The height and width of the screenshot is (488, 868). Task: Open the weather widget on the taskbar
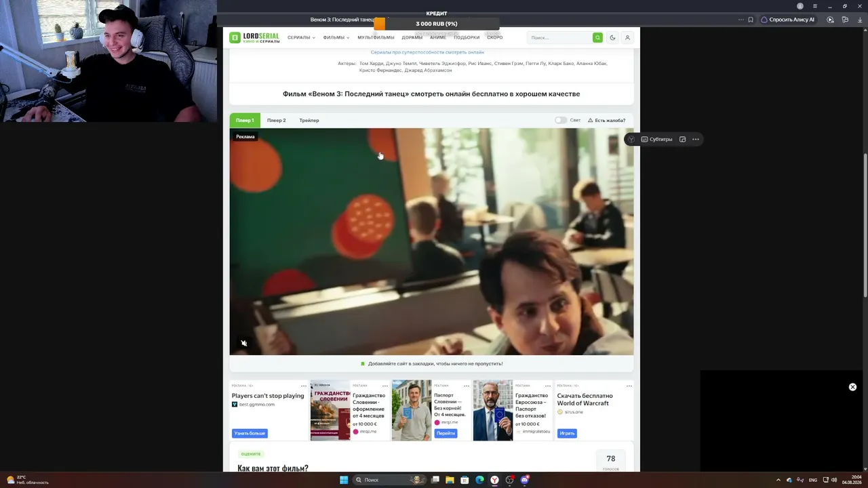[x=27, y=480]
